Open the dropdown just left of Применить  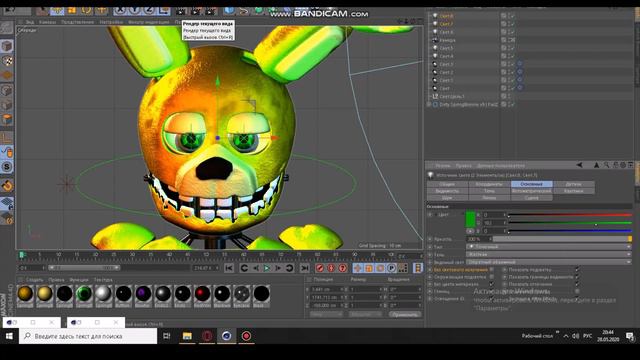click(x=365, y=314)
